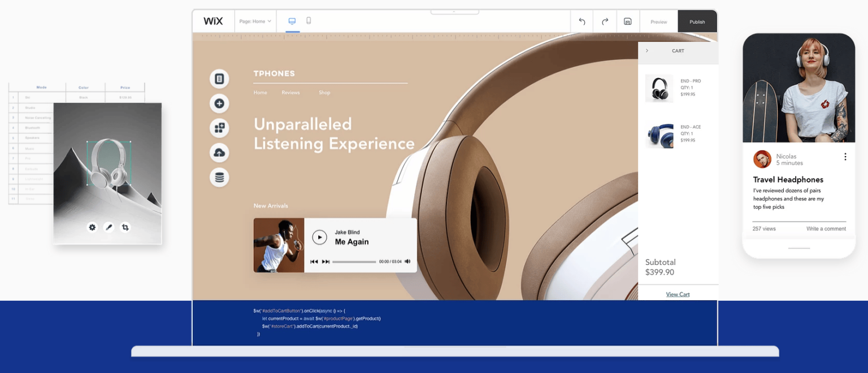The width and height of the screenshot is (868, 373).
Task: Switch to mobile view icon
Action: coord(309,21)
